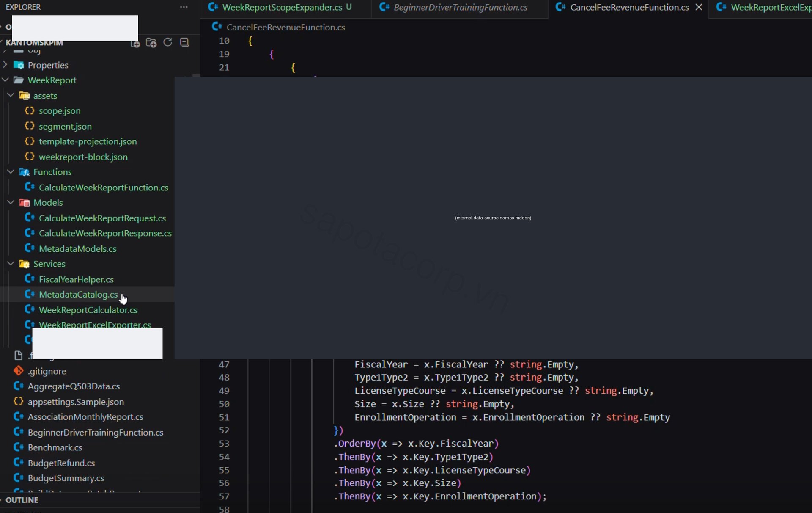Click line number 53 in gutter
This screenshot has height=513, width=812.
click(224, 444)
